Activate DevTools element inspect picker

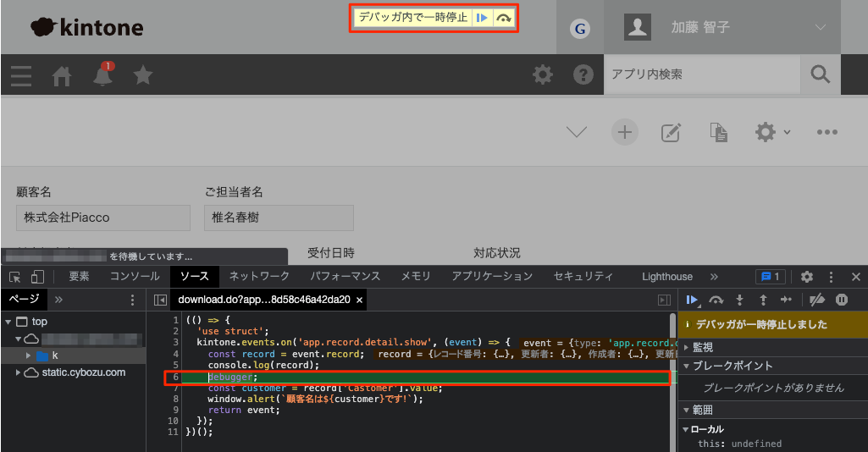[x=15, y=277]
